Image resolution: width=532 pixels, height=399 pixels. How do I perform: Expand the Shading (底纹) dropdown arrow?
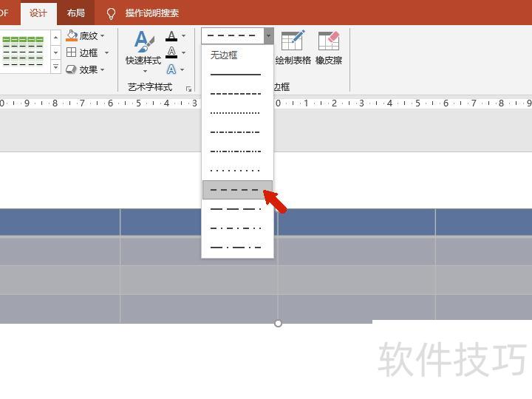coord(103,35)
